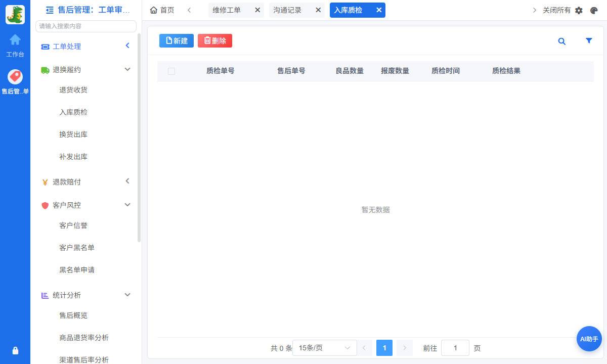Image resolution: width=607 pixels, height=364 pixels.
Task: Open the 售后管理 tag icon
Action: pyautogui.click(x=15, y=77)
